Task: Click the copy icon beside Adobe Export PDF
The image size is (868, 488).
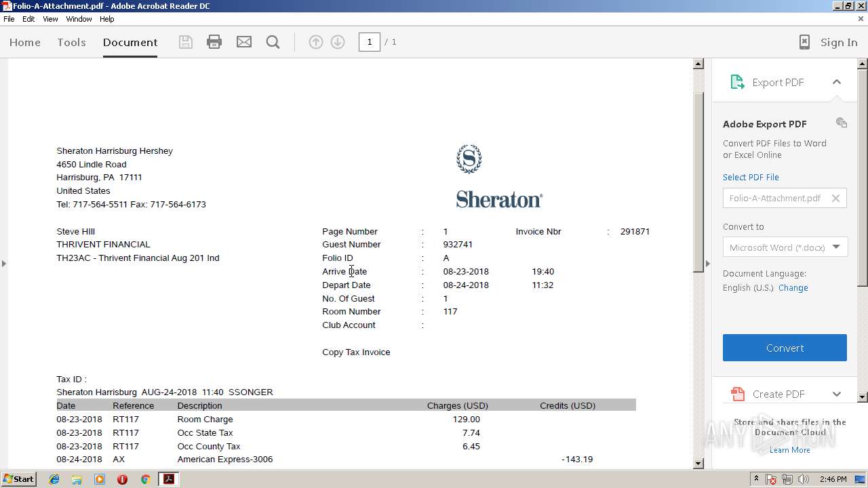Action: [x=842, y=123]
